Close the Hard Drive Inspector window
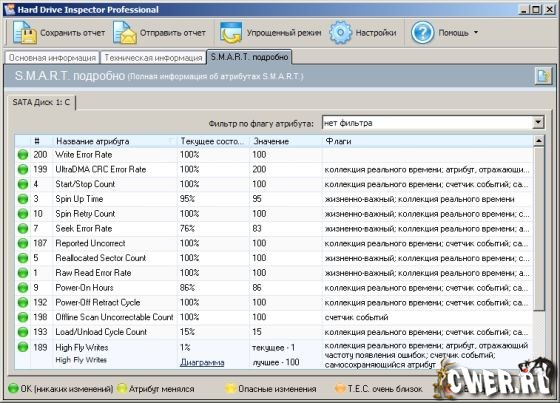Image resolution: width=560 pixels, height=403 pixels. 549,10
